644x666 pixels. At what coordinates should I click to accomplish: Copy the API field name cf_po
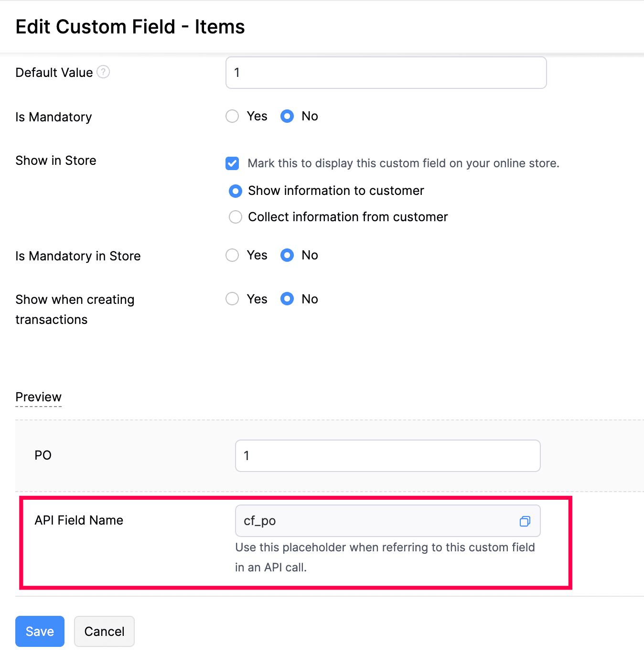click(525, 521)
